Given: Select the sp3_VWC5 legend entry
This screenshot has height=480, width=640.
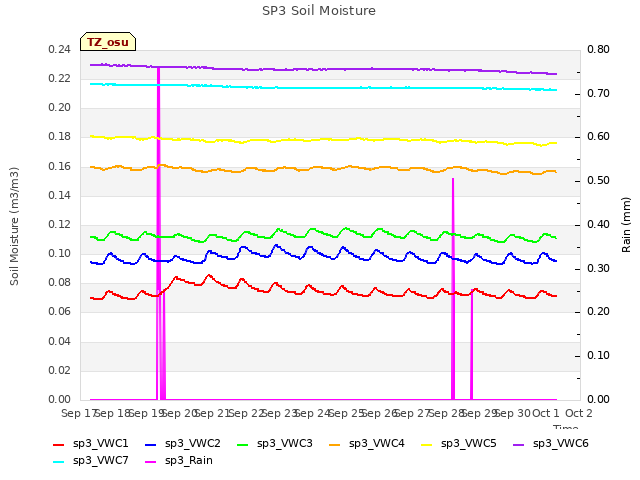Looking at the screenshot, I should [458, 443].
